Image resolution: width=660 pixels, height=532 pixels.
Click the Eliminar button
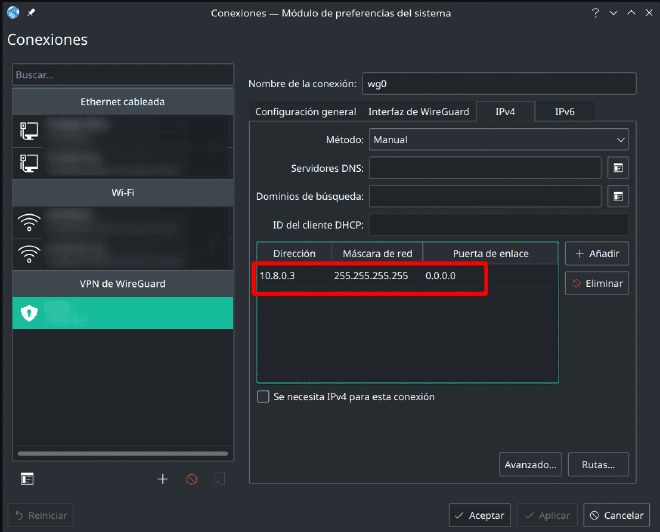click(597, 283)
